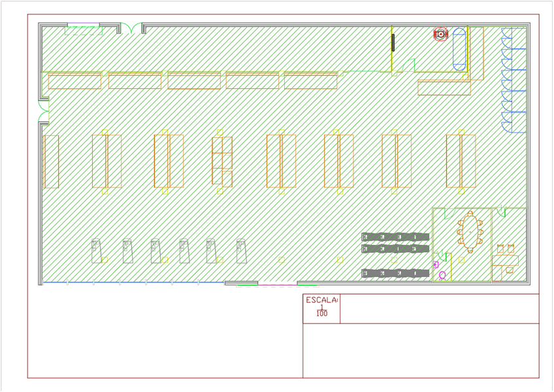
Task: Select the top gray machine row
Action: pos(395,237)
